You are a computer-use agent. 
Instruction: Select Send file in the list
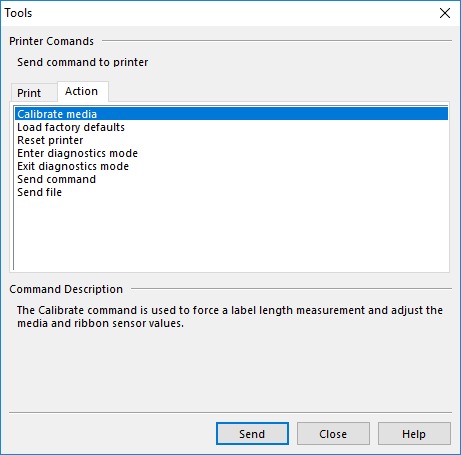coord(231,192)
